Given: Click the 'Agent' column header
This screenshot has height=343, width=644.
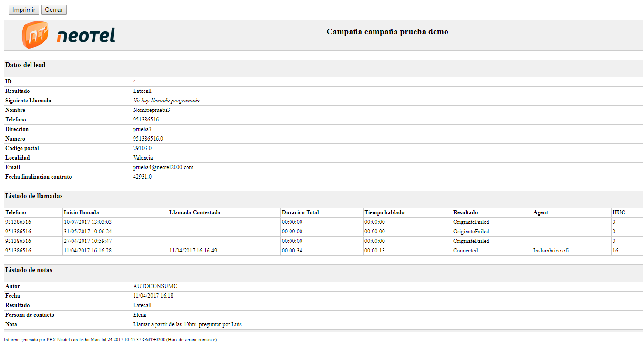Looking at the screenshot, I should [x=540, y=212].
